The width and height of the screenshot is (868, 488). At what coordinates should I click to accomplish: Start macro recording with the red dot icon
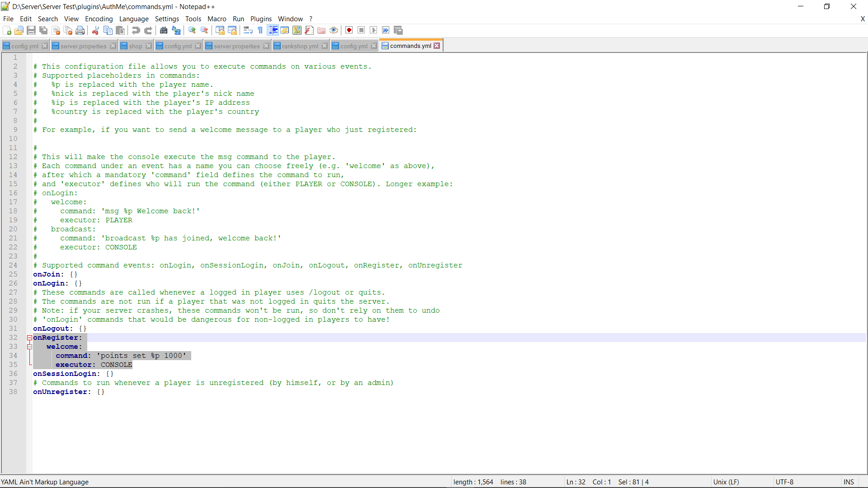(349, 30)
